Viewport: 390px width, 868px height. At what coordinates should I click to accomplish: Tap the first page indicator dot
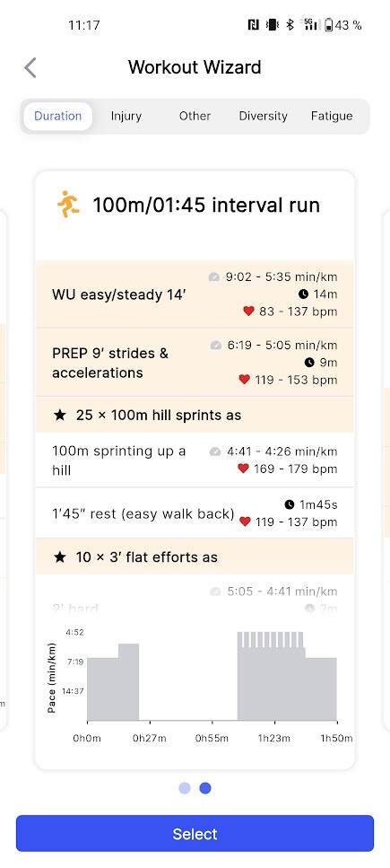coord(185,788)
